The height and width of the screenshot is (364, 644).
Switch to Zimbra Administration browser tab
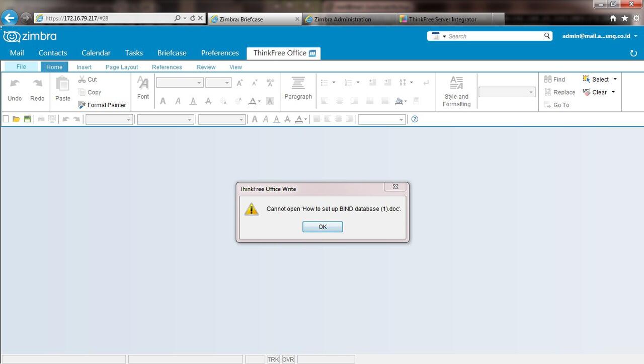(x=349, y=19)
